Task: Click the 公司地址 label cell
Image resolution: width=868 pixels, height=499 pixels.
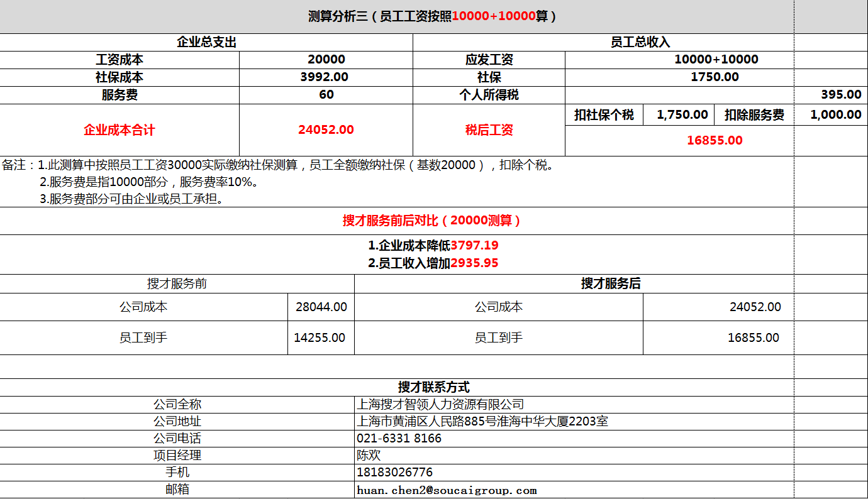Action: pos(177,422)
